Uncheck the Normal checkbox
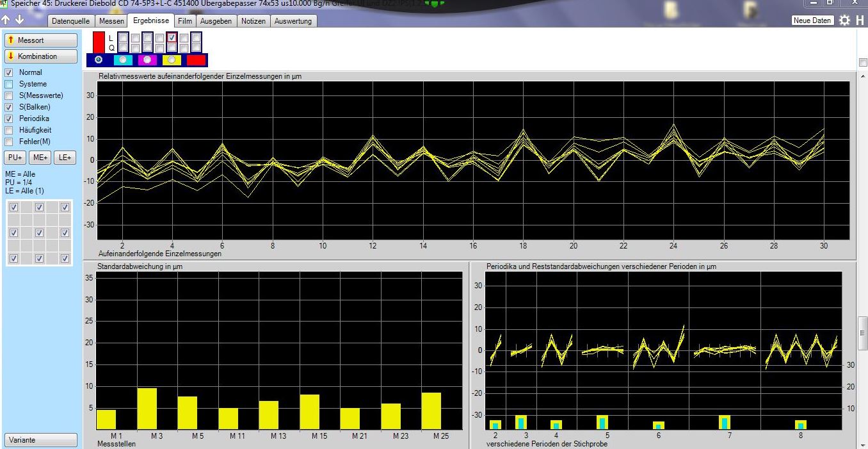The width and height of the screenshot is (868, 449). pyautogui.click(x=9, y=72)
